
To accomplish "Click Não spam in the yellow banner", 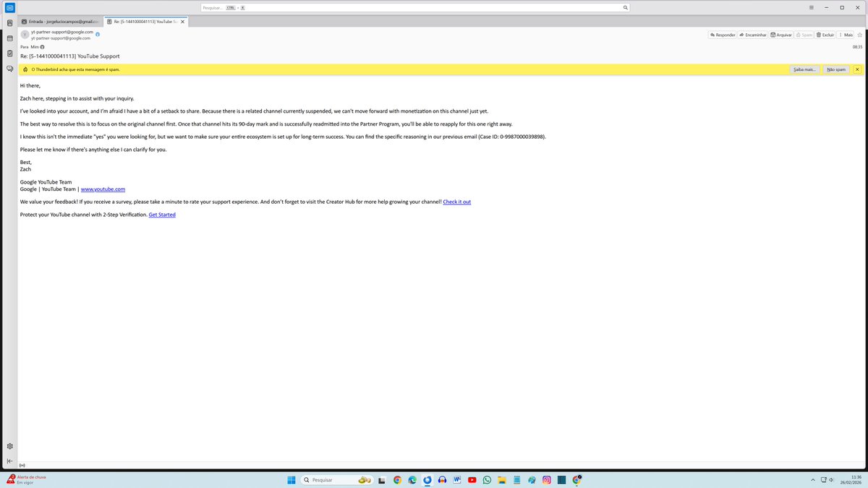I will coord(835,69).
